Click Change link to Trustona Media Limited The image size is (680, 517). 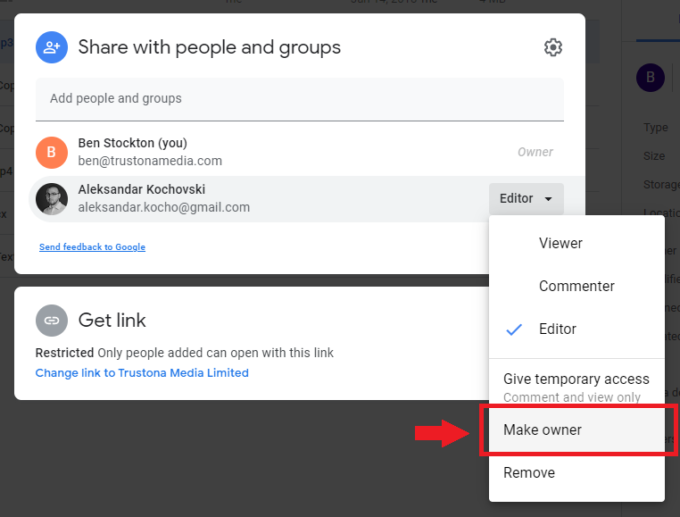click(142, 373)
